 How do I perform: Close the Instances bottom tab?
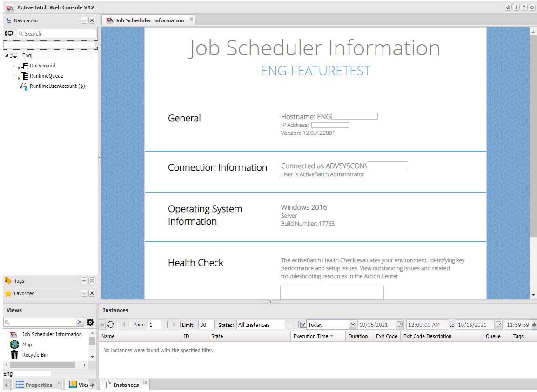(146, 382)
